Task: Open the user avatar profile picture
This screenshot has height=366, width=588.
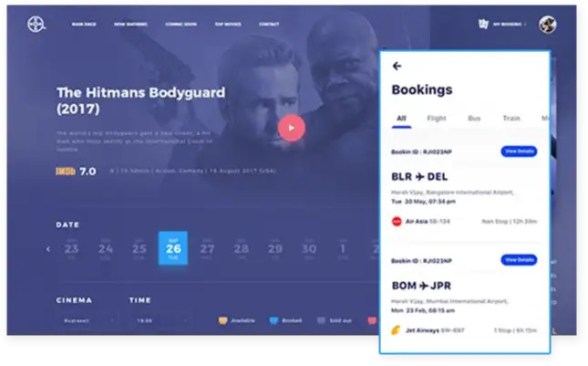Action: click(x=548, y=25)
